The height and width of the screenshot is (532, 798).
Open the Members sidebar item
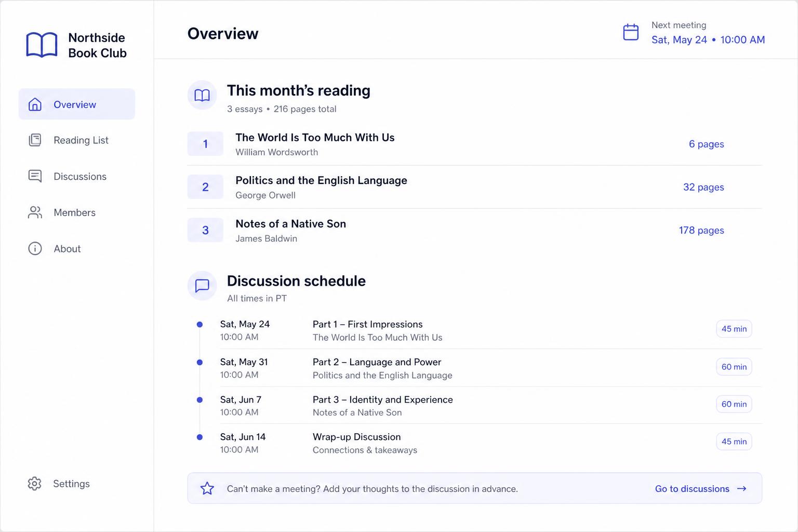(77, 212)
